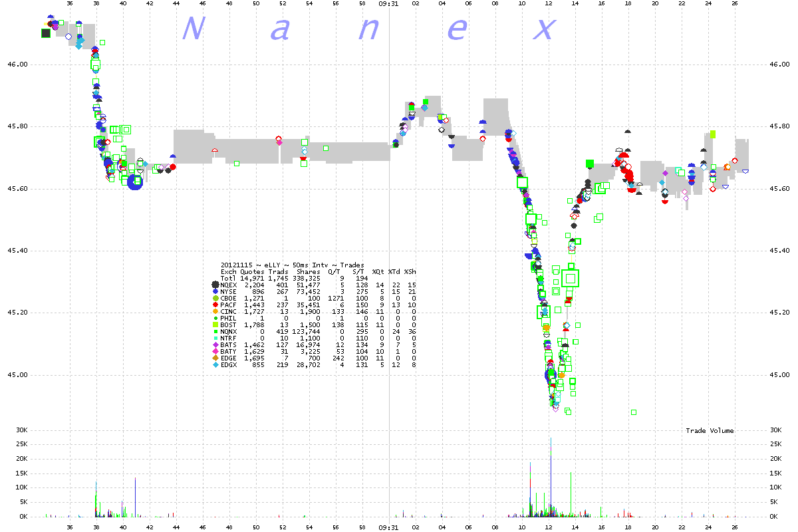Click the 'Totl' row label
Viewport: 798px width, 532px height.
tap(229, 278)
